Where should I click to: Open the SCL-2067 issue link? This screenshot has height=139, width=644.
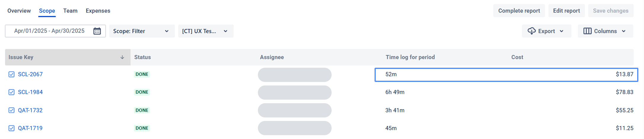click(30, 74)
